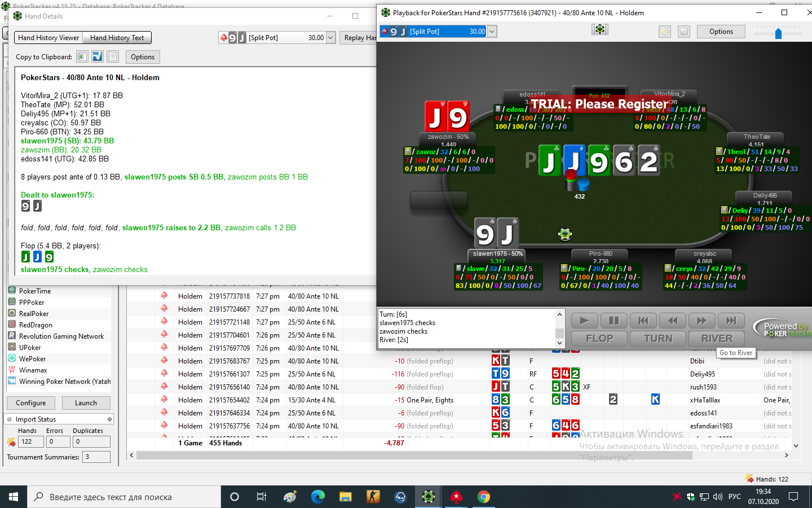Screen dimensions: 812x508
Task: Go to the FLOP street
Action: [x=599, y=338]
